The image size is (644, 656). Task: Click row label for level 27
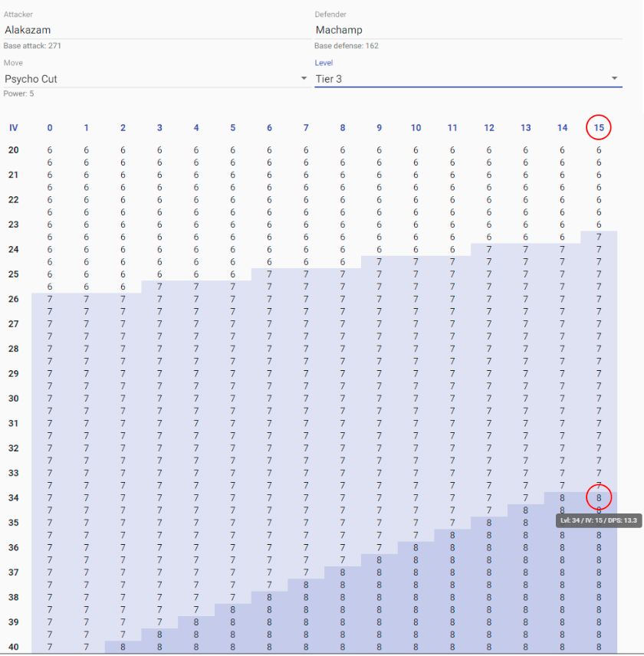[x=13, y=324]
